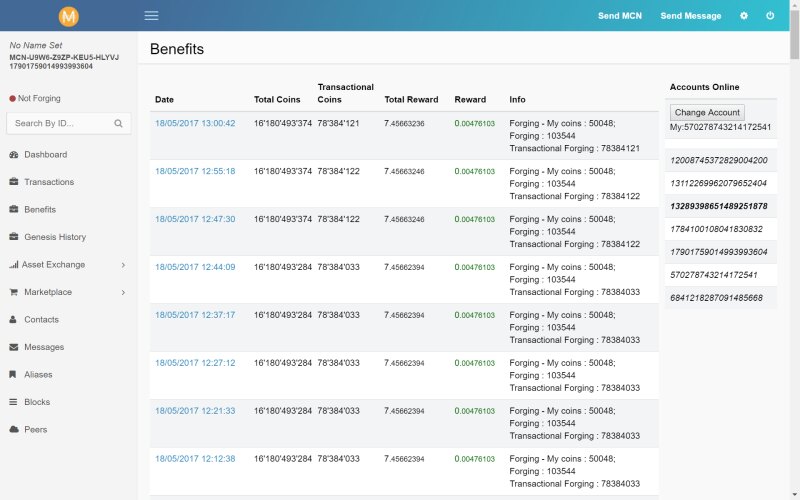Open settings via gear icon
Screen dimensions: 800x500
[743, 16]
